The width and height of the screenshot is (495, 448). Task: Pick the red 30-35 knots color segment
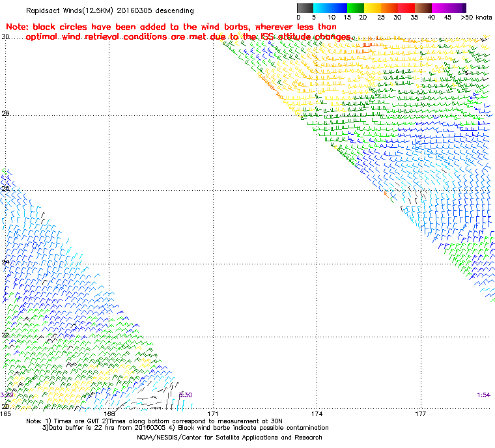tap(406, 8)
